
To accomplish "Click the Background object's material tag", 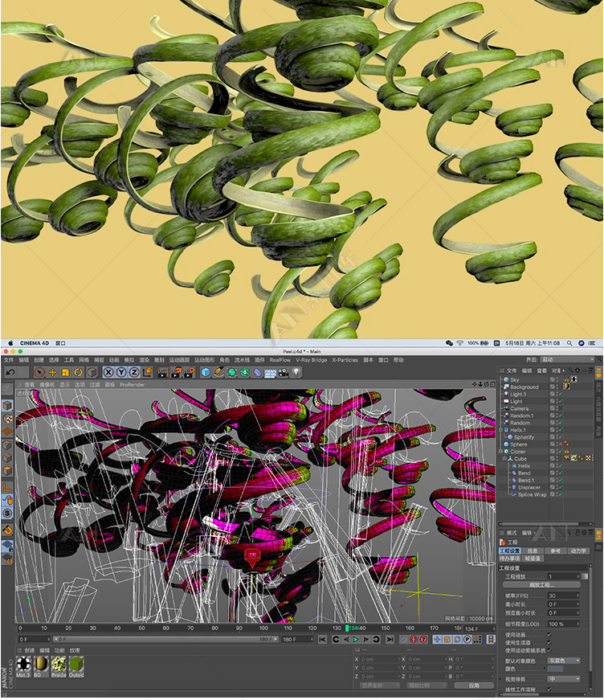I will [567, 387].
